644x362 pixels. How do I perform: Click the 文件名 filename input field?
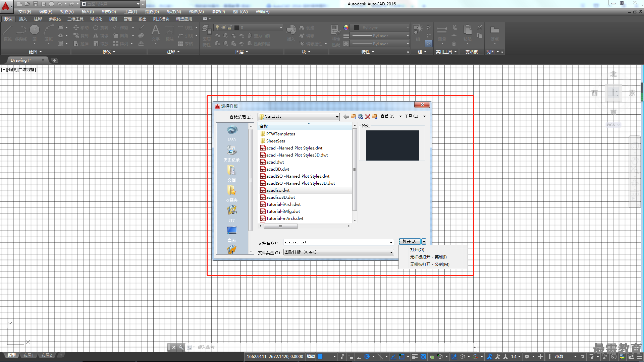click(x=336, y=242)
